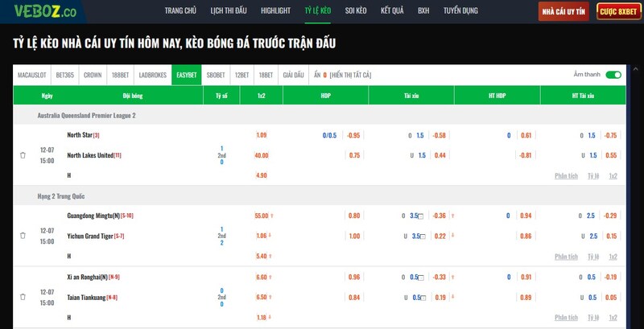Viewport: 644px width, 329px height.
Task: Click the 40.00 odds for North Lakes United
Action: [261, 155]
